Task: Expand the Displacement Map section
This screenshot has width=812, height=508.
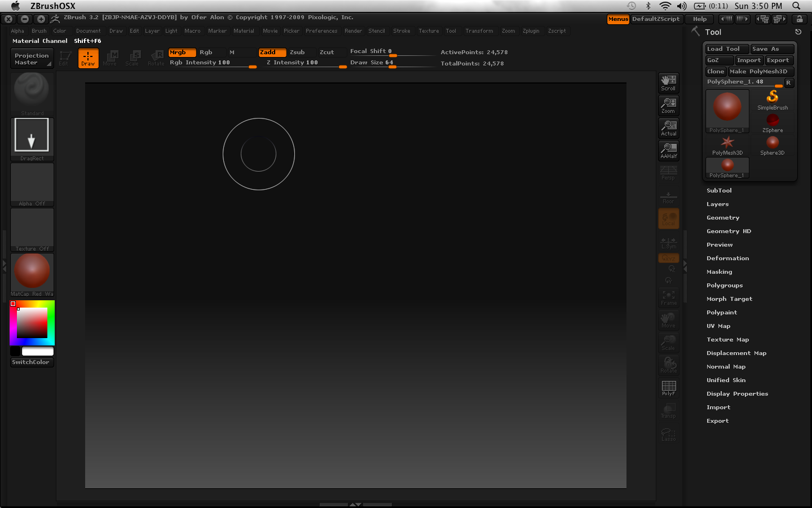Action: [736, 353]
